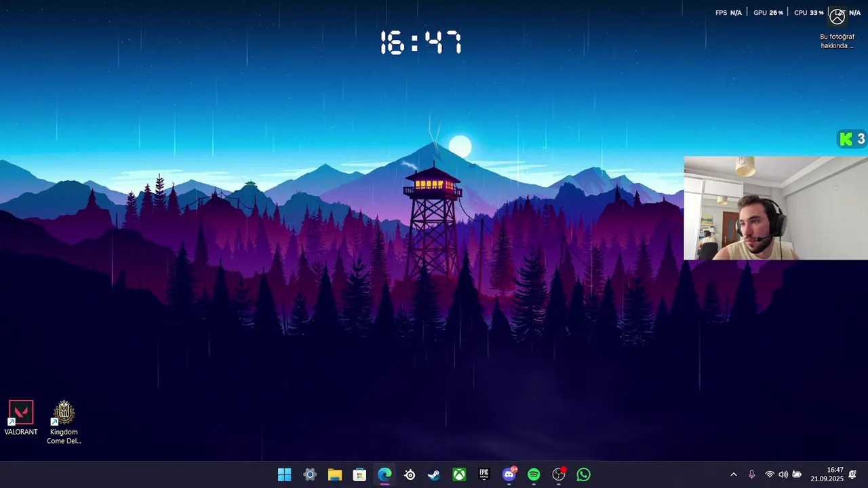The image size is (868, 488).
Task: Open the volume speaker tray icon
Action: [x=783, y=474]
